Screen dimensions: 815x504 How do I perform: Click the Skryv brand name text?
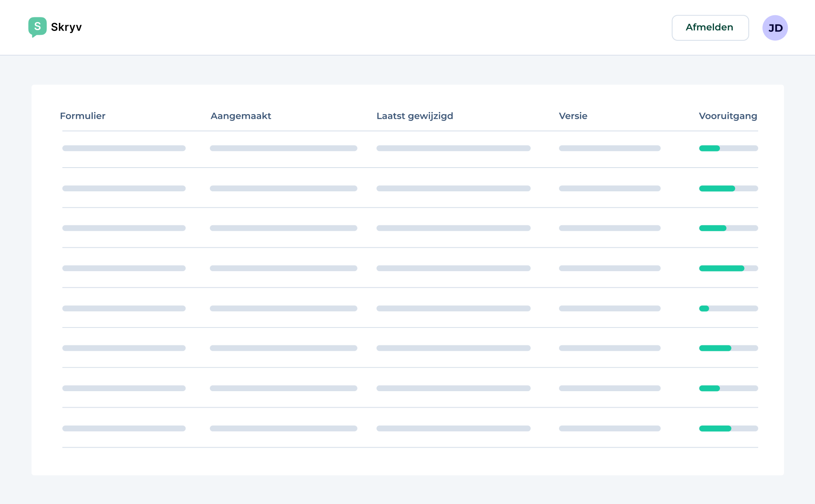coord(66,27)
